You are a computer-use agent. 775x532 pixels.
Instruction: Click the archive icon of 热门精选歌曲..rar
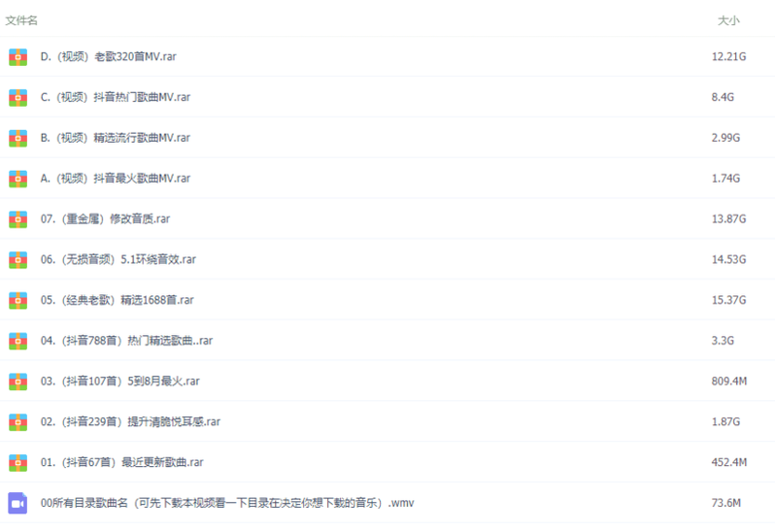17,341
